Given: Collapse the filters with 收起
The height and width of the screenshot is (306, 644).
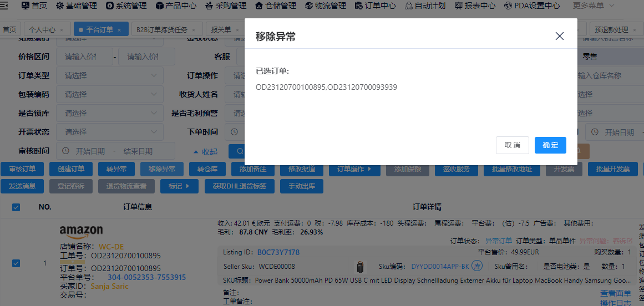Looking at the screenshot, I should coord(205,152).
